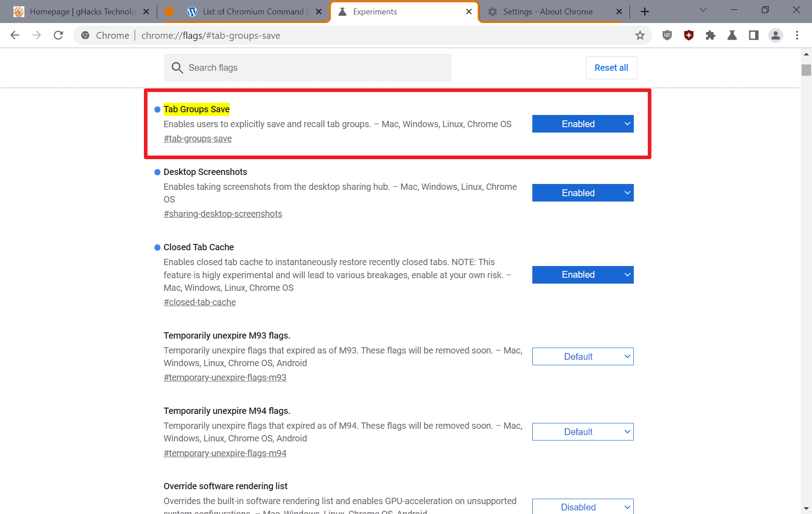Click the Closed Tab Cache heading
Viewport: 812px width, 514px height.
click(198, 247)
